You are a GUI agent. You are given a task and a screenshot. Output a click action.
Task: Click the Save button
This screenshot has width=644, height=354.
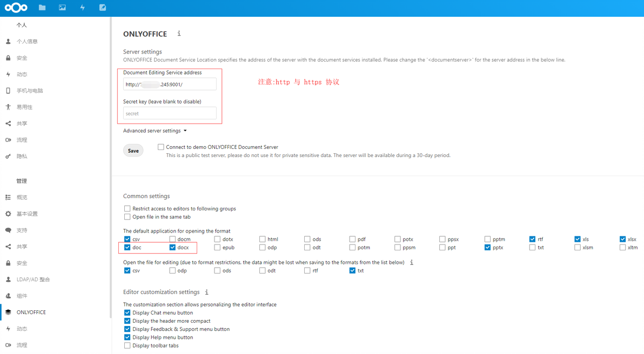point(133,151)
